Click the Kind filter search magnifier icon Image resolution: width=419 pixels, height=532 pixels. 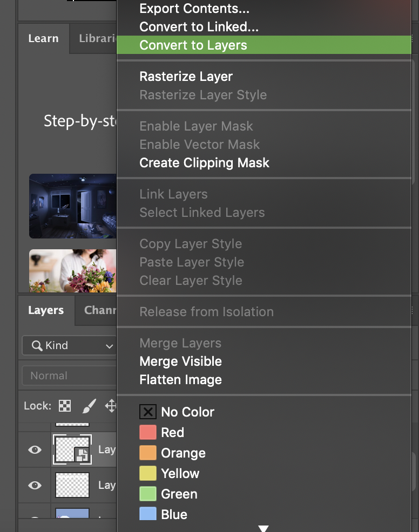[x=37, y=346]
